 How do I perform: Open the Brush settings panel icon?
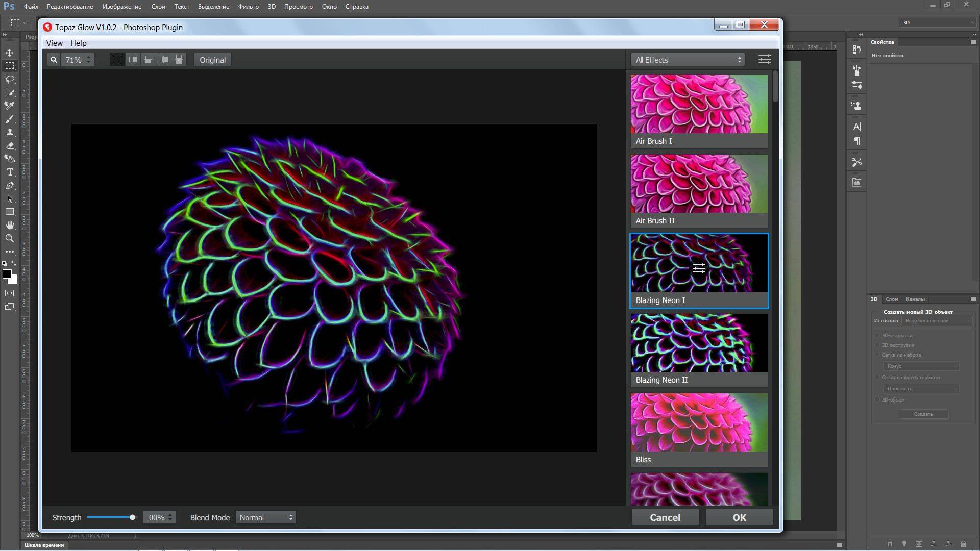[x=856, y=85]
